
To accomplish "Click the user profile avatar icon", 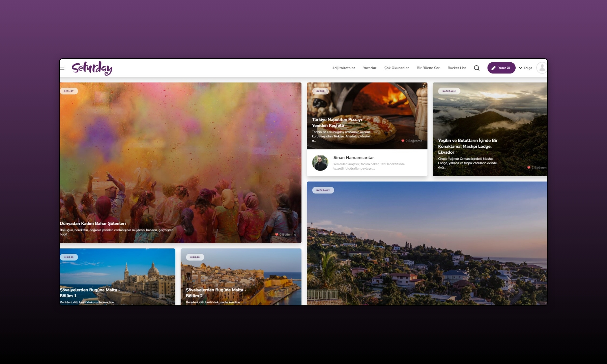I will click(542, 68).
